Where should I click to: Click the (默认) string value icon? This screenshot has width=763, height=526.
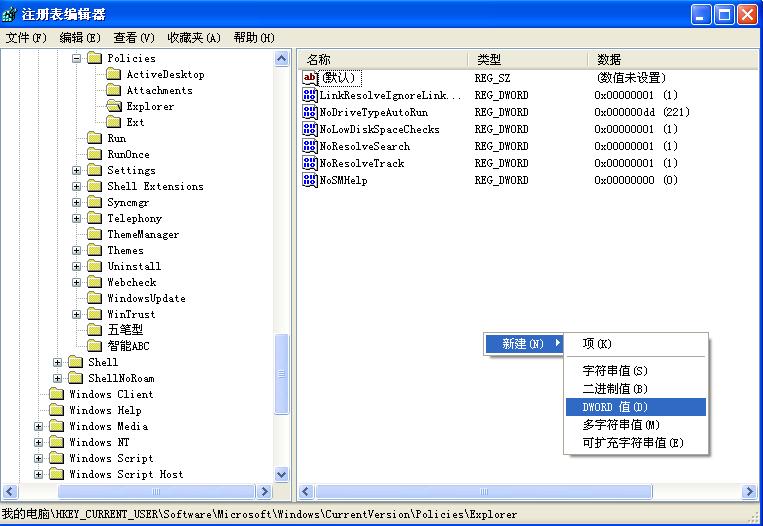point(309,78)
